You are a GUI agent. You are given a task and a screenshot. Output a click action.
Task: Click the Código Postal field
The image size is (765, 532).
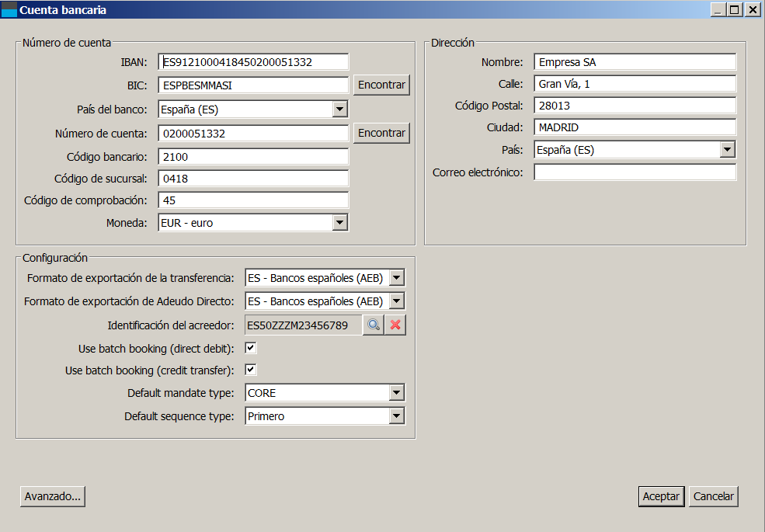(635, 106)
